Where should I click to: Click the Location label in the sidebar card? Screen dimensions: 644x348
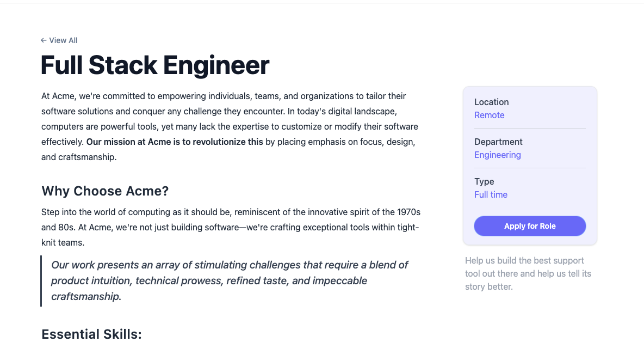coord(492,102)
